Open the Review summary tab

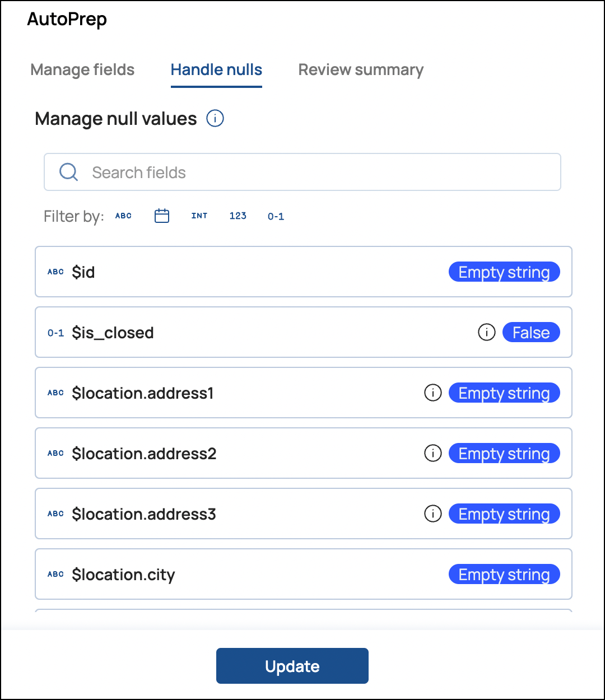(361, 69)
